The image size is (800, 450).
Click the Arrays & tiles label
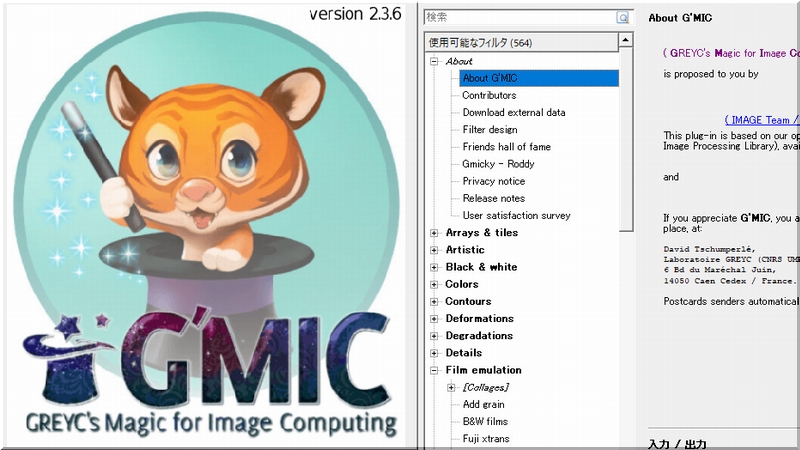[x=482, y=233]
